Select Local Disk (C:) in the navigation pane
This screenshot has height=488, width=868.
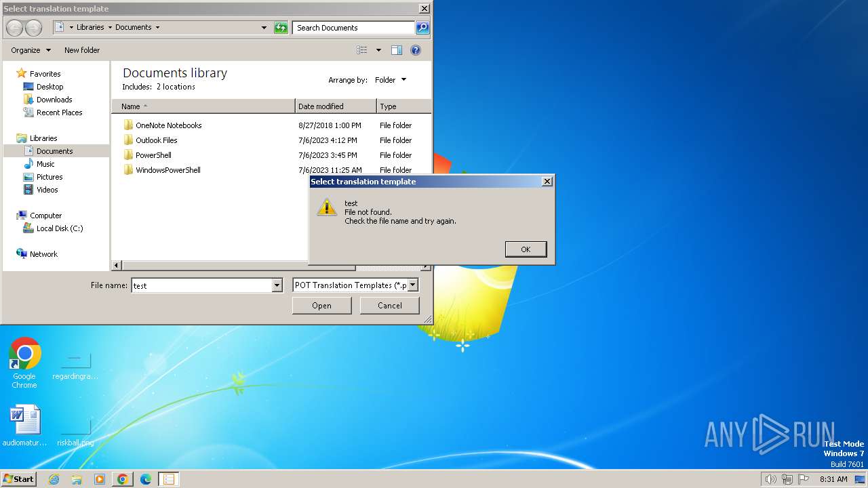pos(60,228)
